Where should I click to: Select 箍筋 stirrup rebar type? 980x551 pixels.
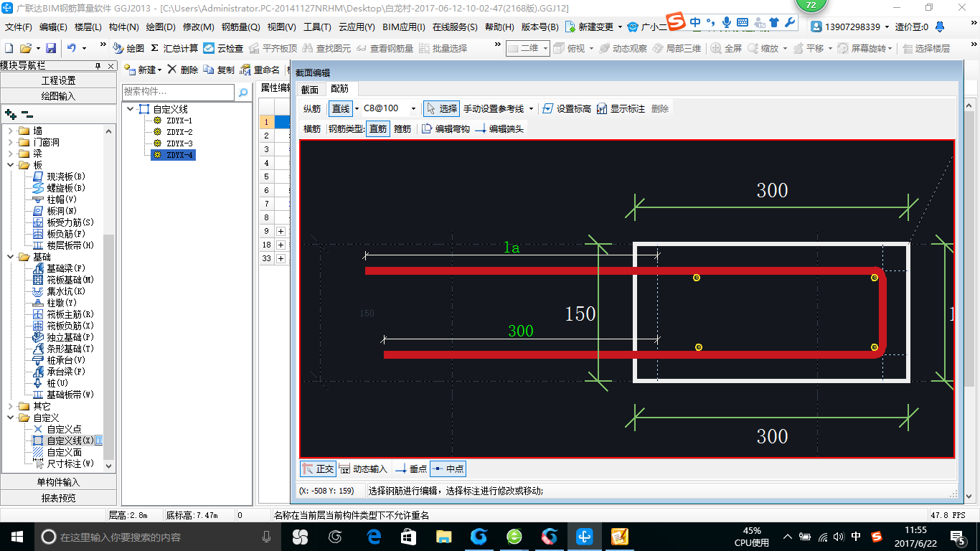402,128
